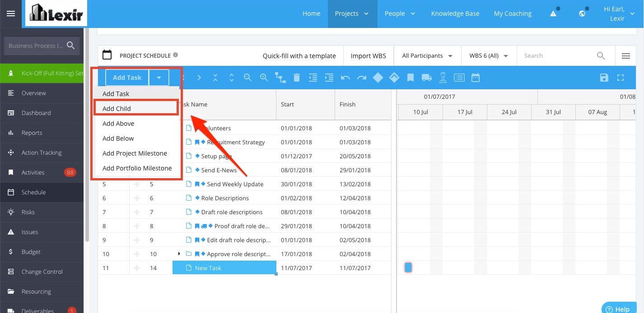Choose Add Portfolio Milestone option

point(137,168)
